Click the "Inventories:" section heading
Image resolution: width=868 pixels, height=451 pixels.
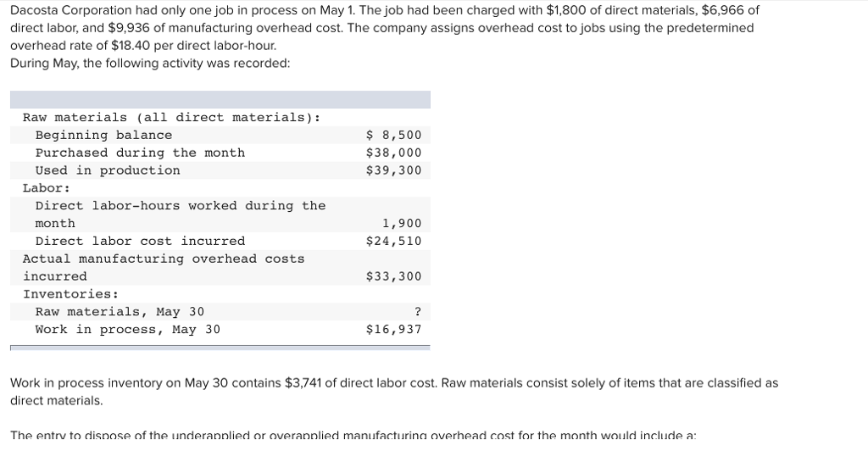point(70,294)
